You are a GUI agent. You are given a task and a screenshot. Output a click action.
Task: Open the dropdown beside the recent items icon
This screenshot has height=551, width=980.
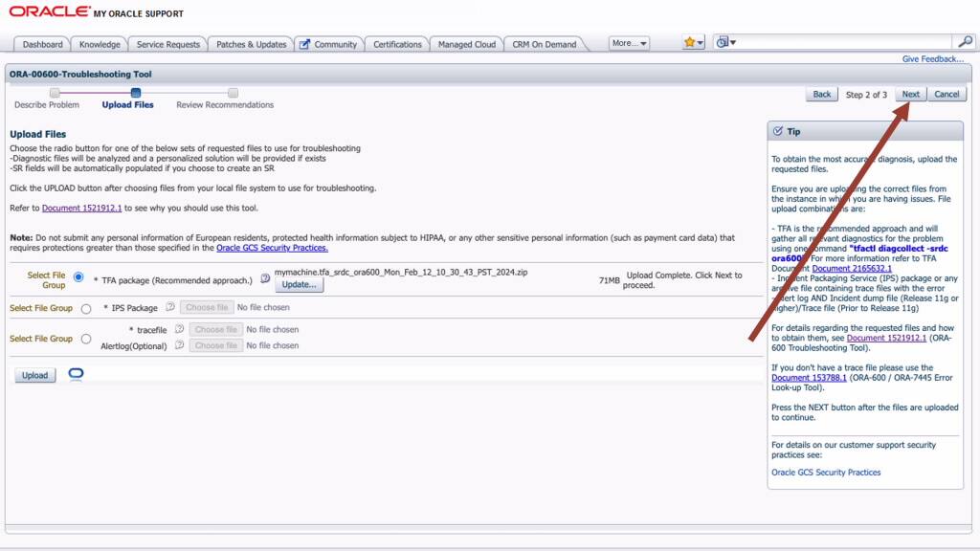click(x=734, y=41)
